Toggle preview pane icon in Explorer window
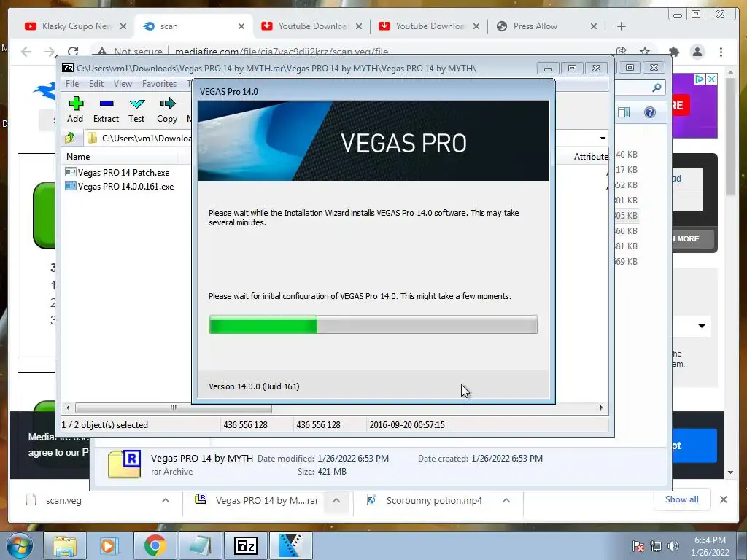The image size is (747, 560). [x=624, y=112]
